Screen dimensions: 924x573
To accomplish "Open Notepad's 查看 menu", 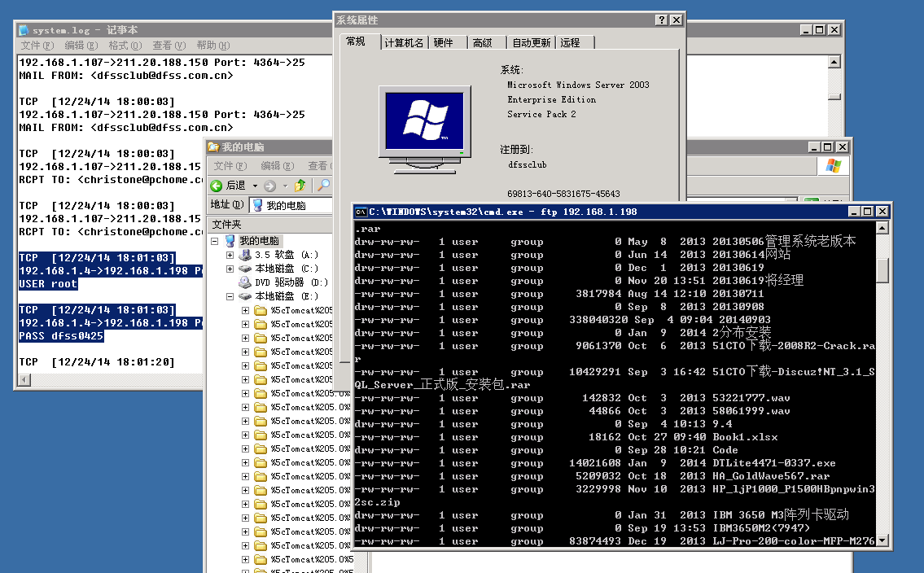I will point(169,46).
